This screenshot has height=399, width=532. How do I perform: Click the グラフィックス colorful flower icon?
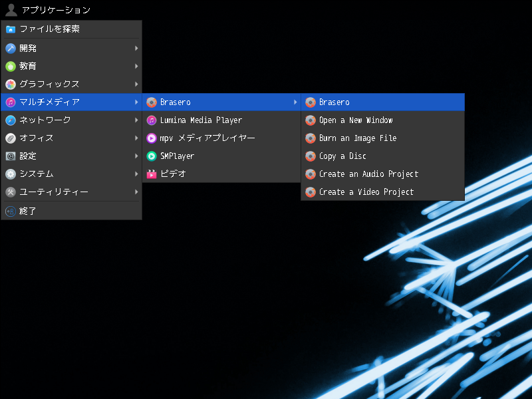pyautogui.click(x=11, y=84)
